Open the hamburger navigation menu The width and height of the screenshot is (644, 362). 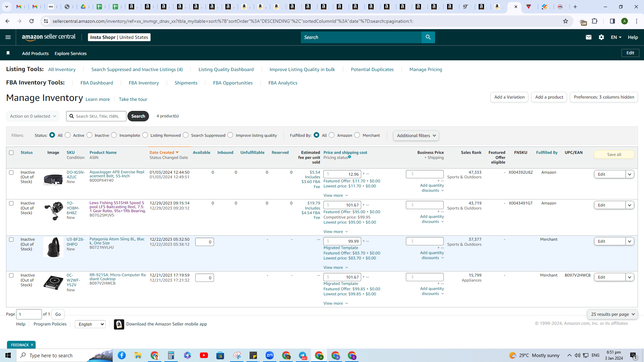[8, 37]
